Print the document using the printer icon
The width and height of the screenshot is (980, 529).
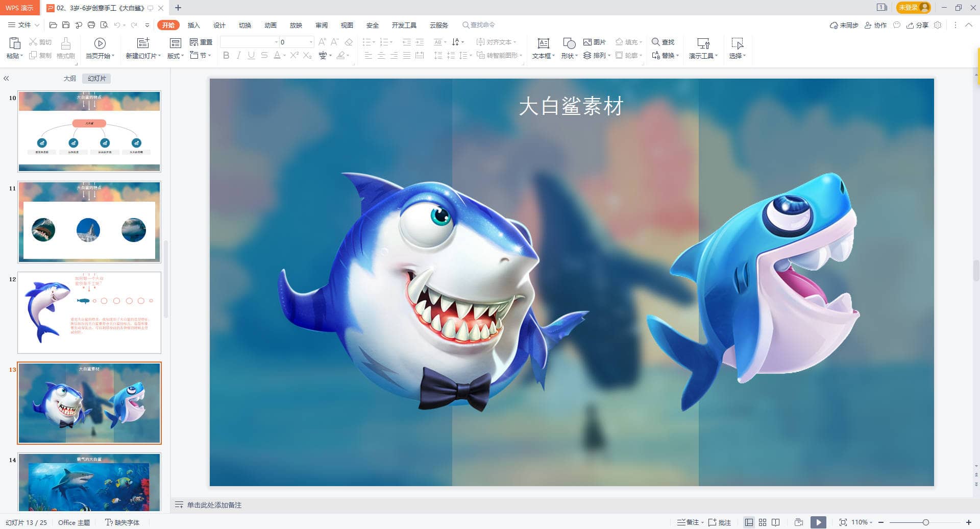coord(91,25)
